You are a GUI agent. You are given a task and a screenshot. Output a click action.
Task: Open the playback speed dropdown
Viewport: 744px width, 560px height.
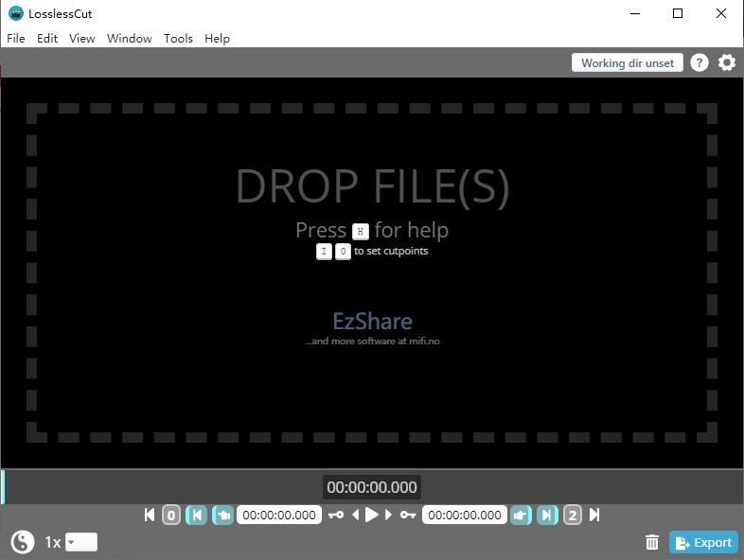click(81, 542)
